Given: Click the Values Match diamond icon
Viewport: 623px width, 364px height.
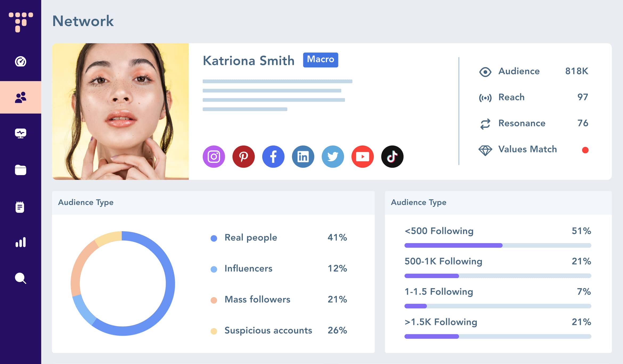Looking at the screenshot, I should pyautogui.click(x=485, y=150).
